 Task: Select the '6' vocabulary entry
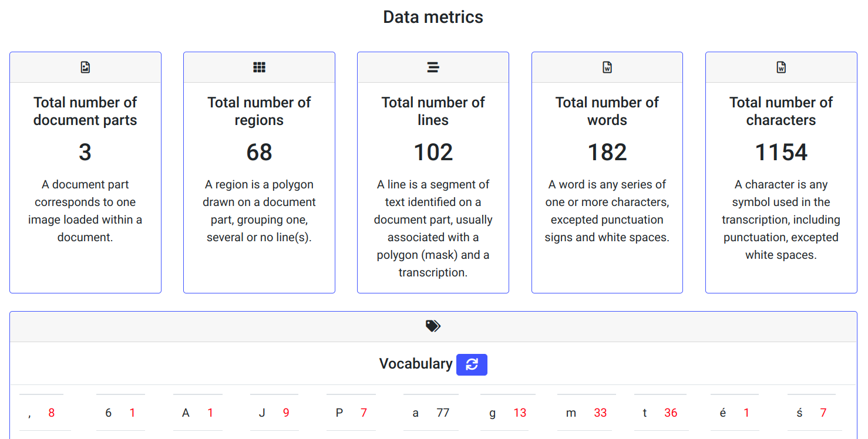120,413
